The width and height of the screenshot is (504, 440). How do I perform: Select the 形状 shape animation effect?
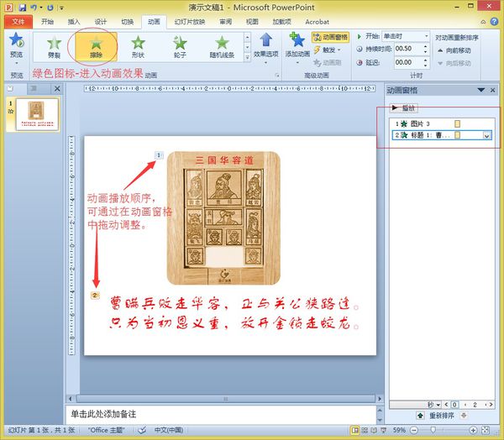[x=138, y=47]
